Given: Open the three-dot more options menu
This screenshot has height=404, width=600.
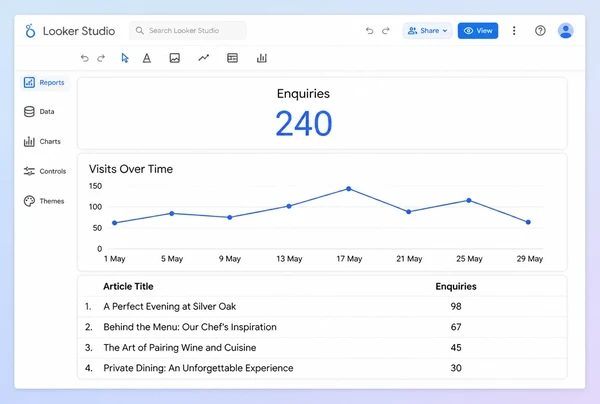Looking at the screenshot, I should pyautogui.click(x=514, y=31).
